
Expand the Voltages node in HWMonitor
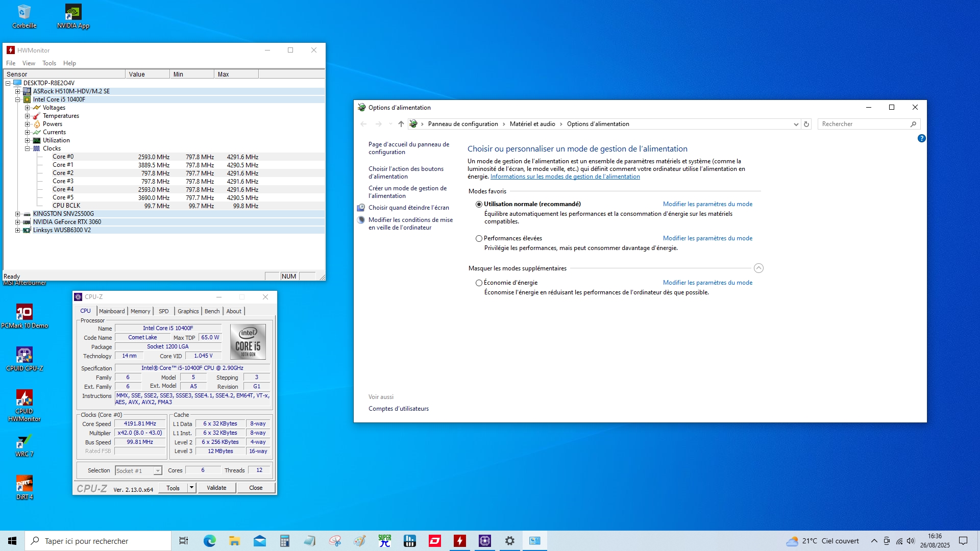[28, 108]
